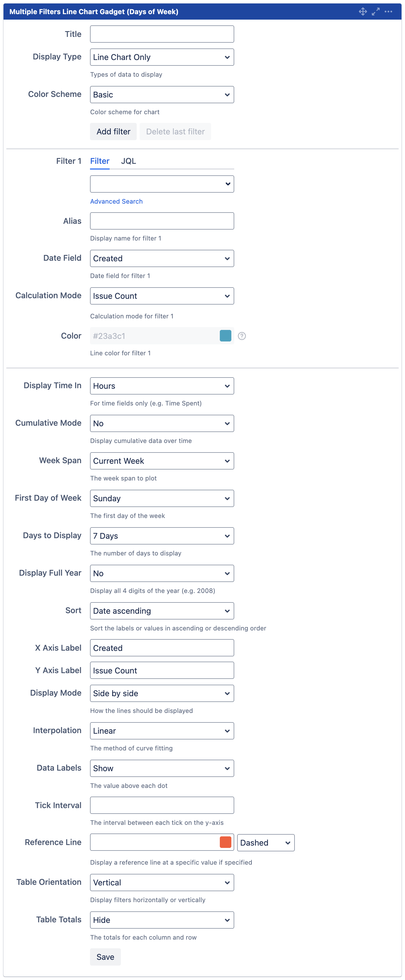Viewport: 405px width, 980px height.
Task: Open the Week Span dropdown
Action: pyautogui.click(x=162, y=461)
